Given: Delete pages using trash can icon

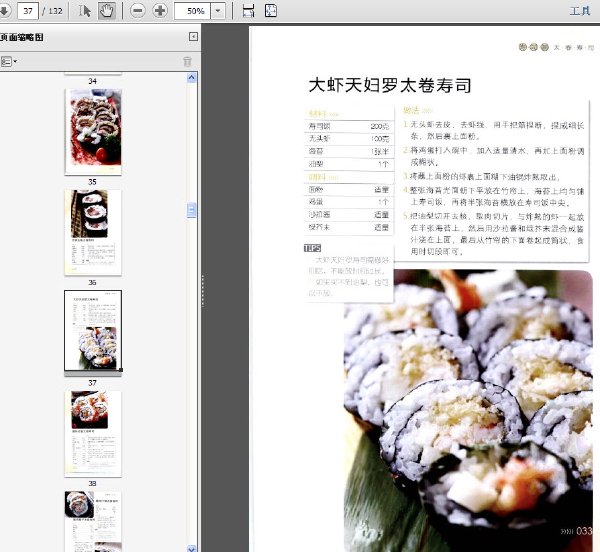Looking at the screenshot, I should (187, 61).
